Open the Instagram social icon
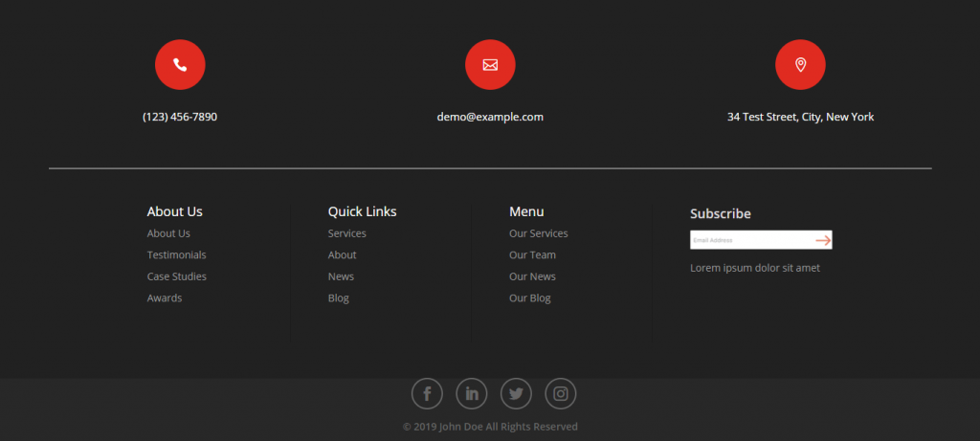Image resolution: width=980 pixels, height=441 pixels. pyautogui.click(x=561, y=393)
